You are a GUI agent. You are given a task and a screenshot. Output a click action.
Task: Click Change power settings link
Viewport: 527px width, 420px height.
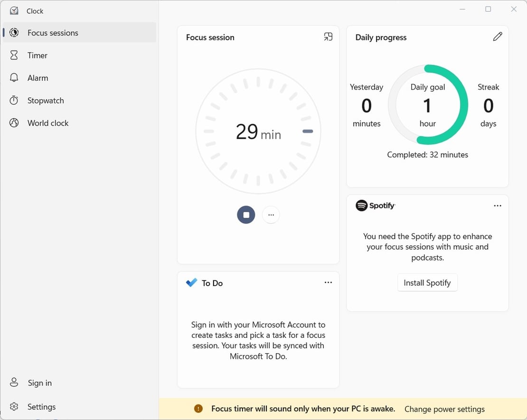tap(444, 409)
